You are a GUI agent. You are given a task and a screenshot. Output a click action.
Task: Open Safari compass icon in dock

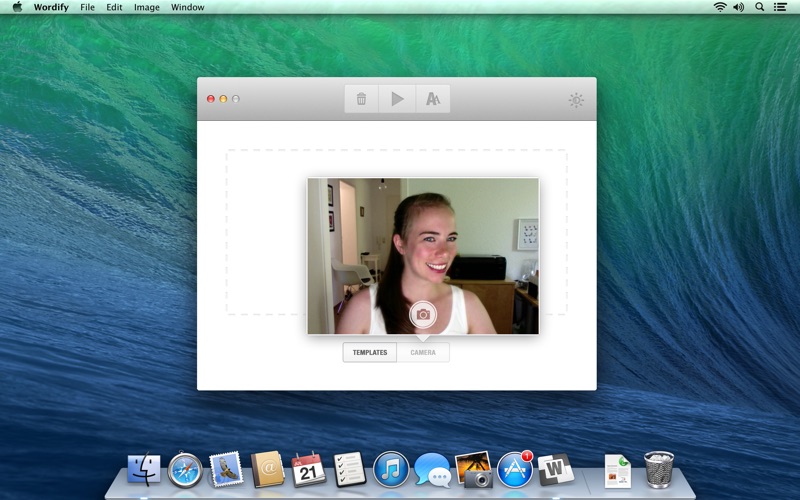[185, 470]
